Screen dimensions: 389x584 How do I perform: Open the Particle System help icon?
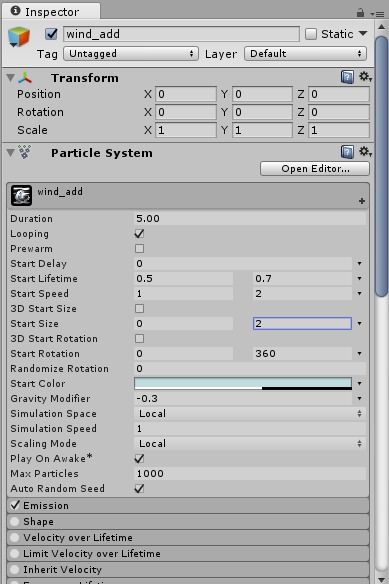click(347, 152)
